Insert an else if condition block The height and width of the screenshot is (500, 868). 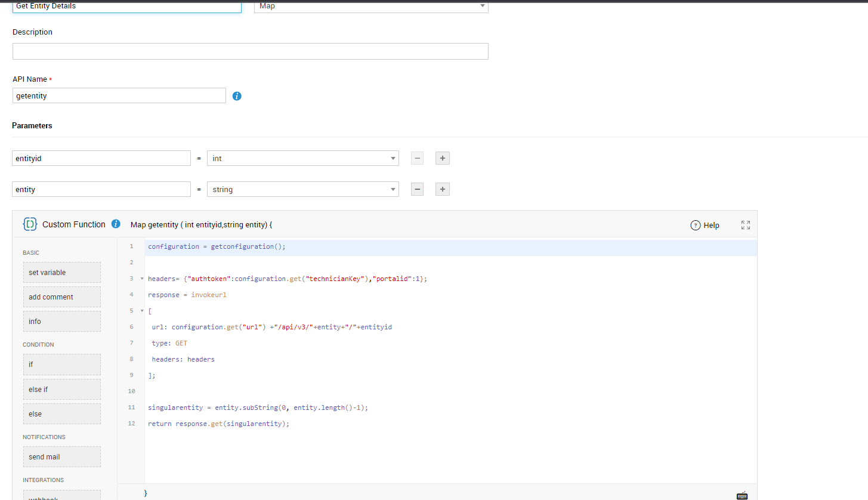62,390
